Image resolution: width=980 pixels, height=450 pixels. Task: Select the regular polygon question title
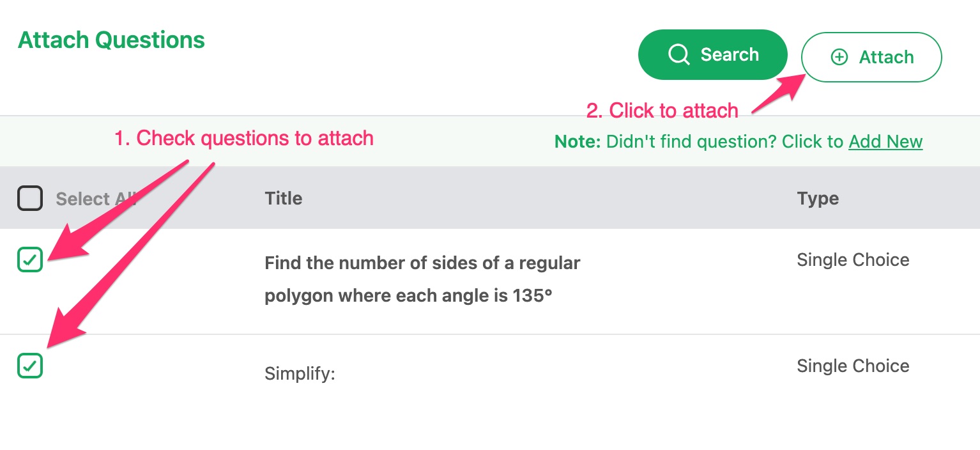pos(422,279)
